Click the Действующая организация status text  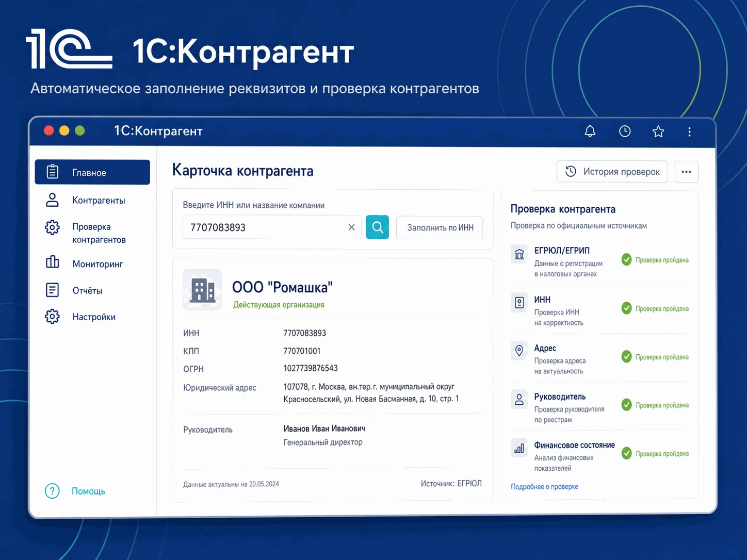(279, 305)
